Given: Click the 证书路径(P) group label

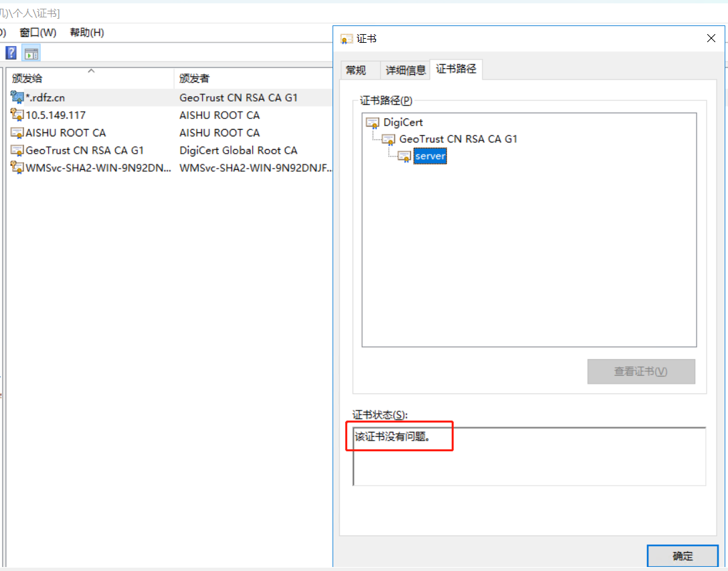Looking at the screenshot, I should (x=386, y=100).
